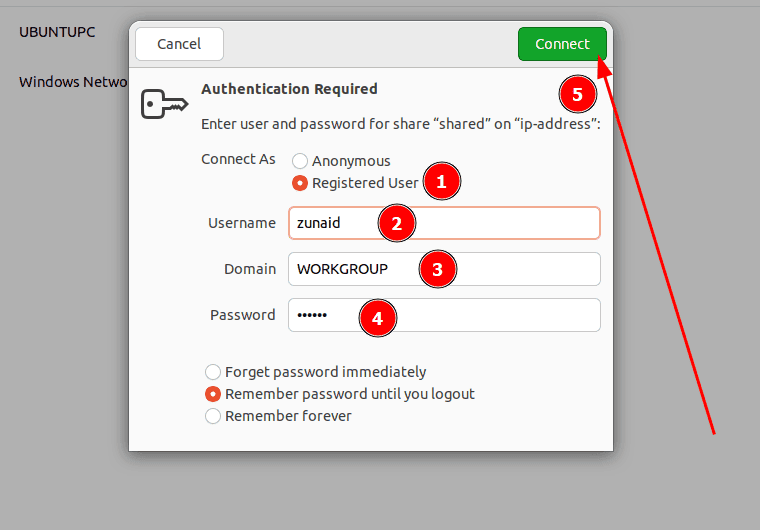
Task: Open the UBUNTUPC network location
Action: (57, 32)
